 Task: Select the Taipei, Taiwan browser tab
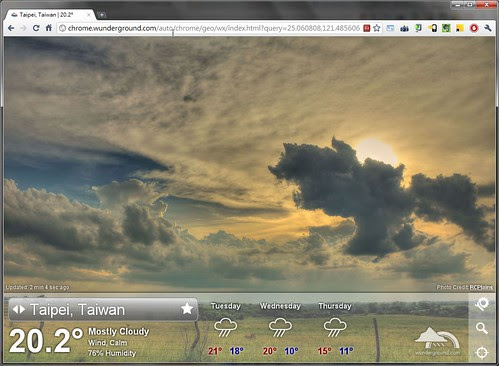51,15
